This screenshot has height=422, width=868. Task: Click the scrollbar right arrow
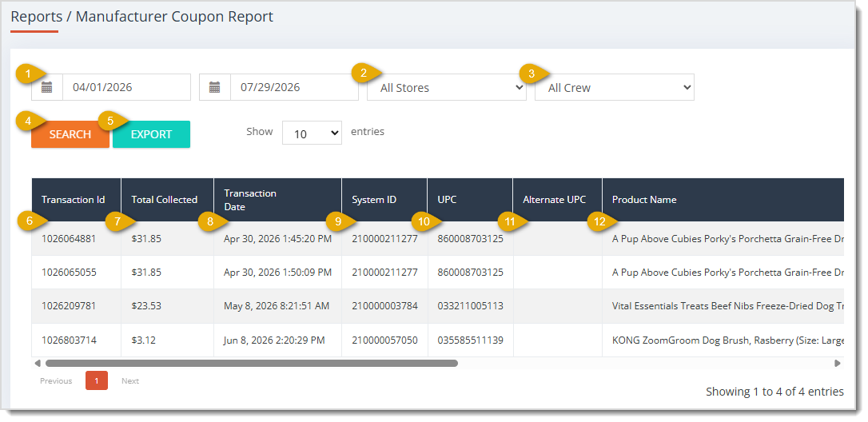[x=838, y=364]
